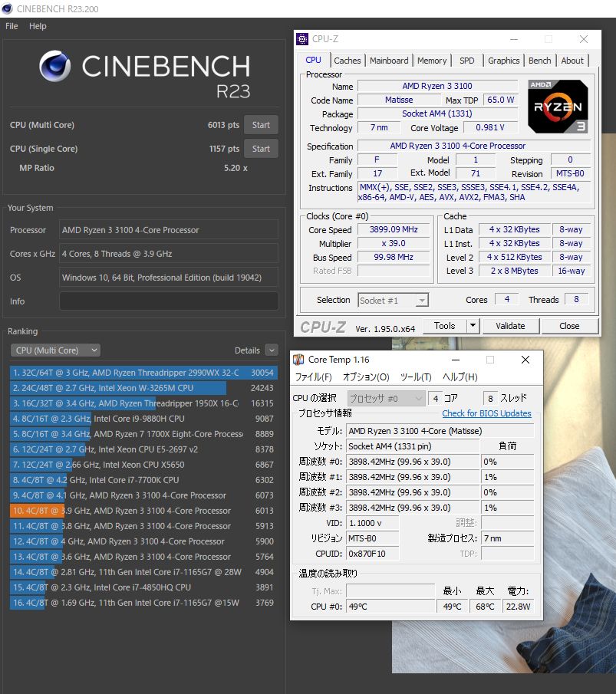Screen dimensions: 616x694
Task: Start the CPU Single Core benchmark
Action: (261, 149)
